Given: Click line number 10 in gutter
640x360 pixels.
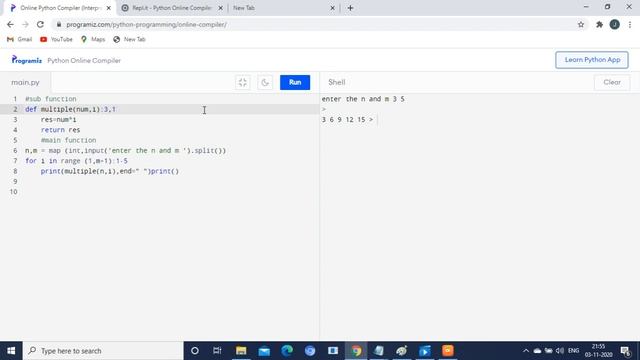Looking at the screenshot, I should coord(14,192).
